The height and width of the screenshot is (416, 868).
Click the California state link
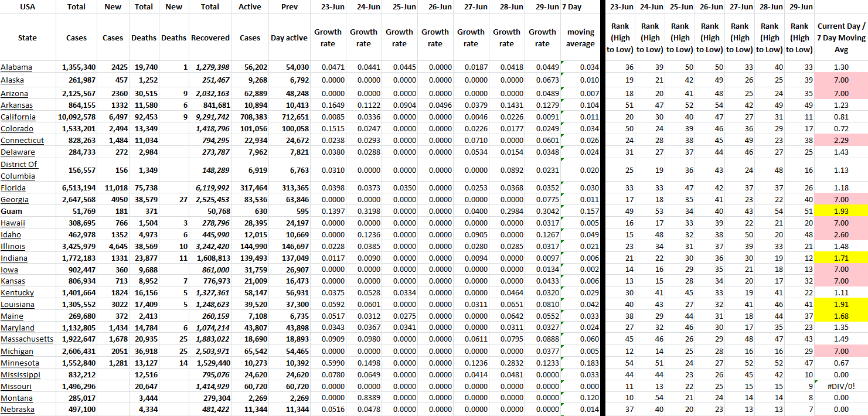tap(18, 117)
